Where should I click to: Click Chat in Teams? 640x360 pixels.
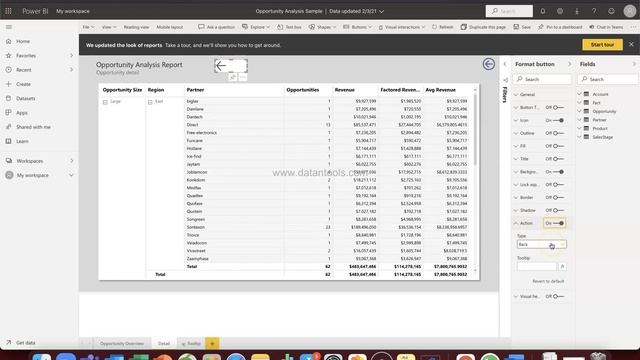[x=606, y=27]
